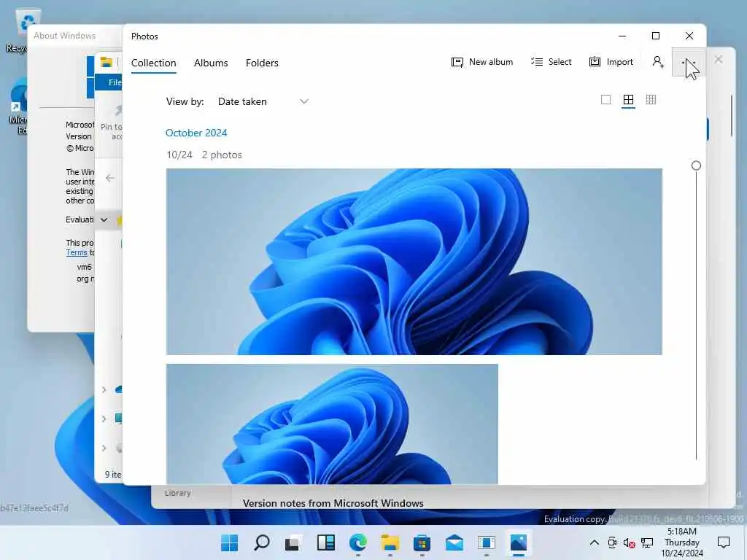Viewport: 747px width, 560px height.
Task: Show hidden system tray icons
Action: pyautogui.click(x=594, y=542)
